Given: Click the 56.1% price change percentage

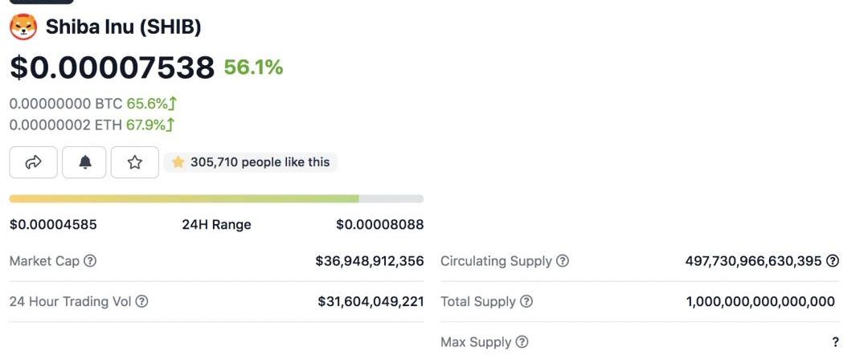Looking at the screenshot, I should (253, 67).
